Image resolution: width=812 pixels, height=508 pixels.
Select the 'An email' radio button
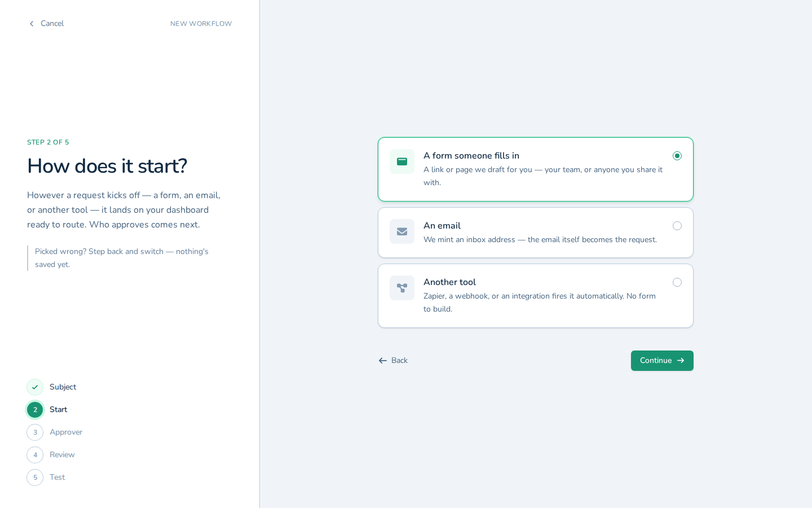click(677, 226)
